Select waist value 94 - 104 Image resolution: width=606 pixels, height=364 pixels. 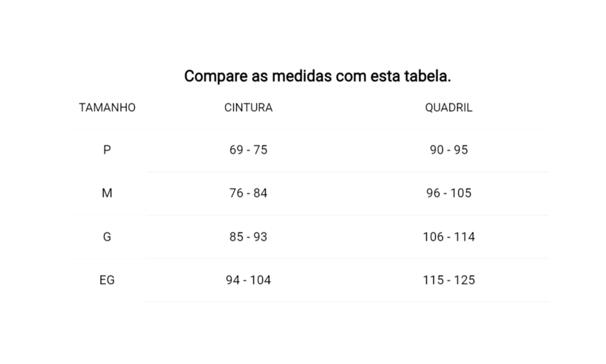(248, 280)
